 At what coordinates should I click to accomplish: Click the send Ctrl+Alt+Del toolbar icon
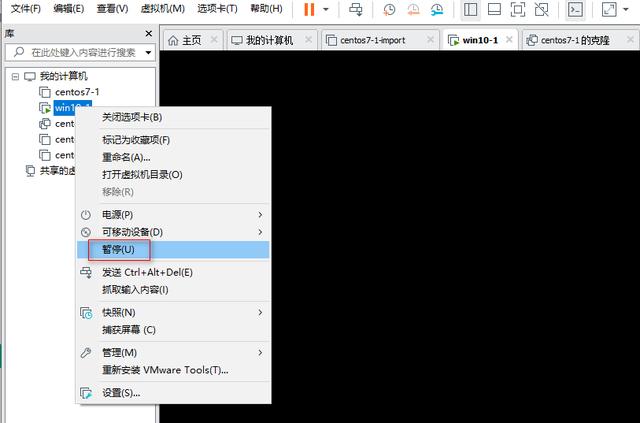[x=356, y=9]
